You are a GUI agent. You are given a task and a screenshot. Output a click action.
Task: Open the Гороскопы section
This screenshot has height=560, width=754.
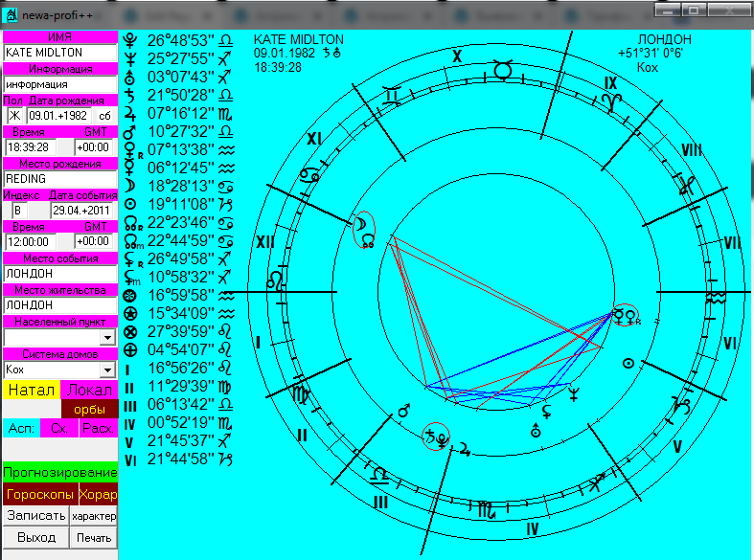[39, 495]
